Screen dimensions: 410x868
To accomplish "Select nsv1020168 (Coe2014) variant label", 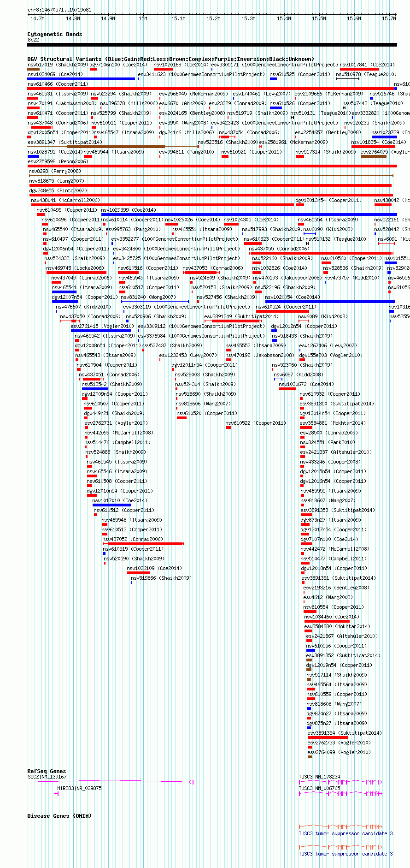I will (181, 65).
